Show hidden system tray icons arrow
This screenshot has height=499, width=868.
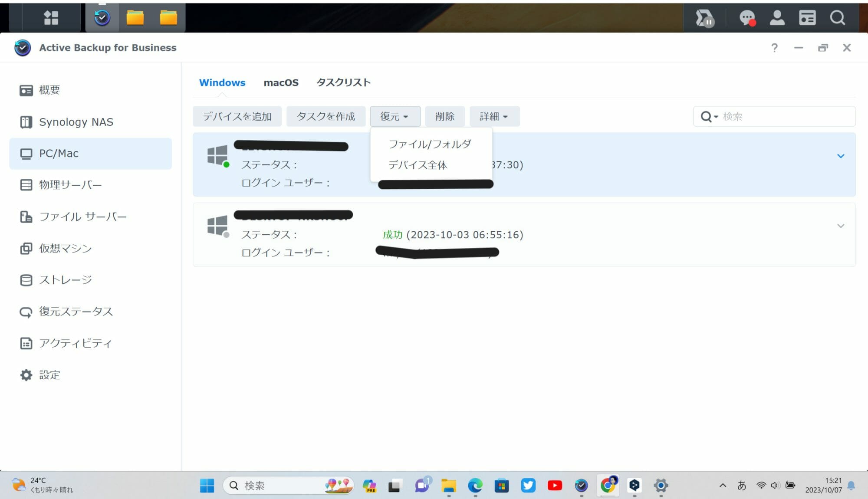click(x=723, y=486)
